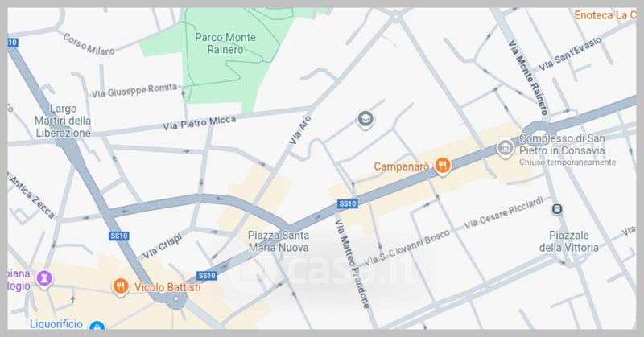Click the SS10 shield near Via Matteo Prandone

pos(348,203)
